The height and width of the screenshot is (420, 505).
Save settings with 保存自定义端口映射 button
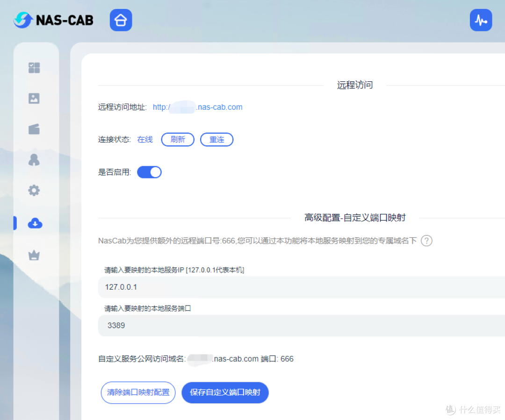click(225, 392)
